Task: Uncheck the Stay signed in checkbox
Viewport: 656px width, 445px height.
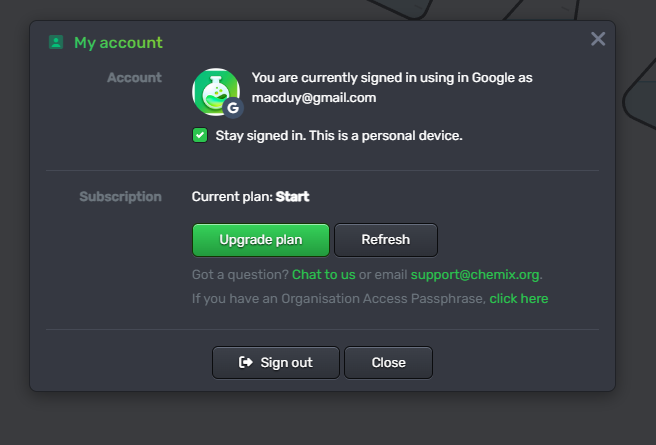Action: coord(200,136)
